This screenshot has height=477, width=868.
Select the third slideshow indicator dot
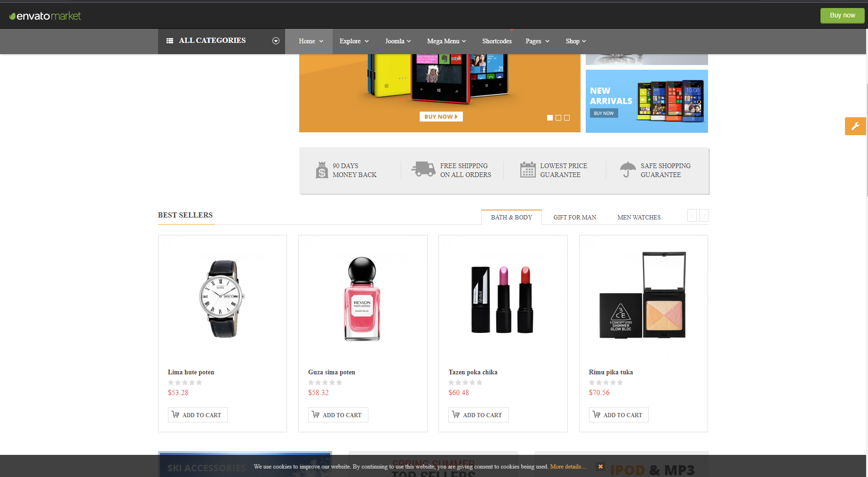(567, 118)
